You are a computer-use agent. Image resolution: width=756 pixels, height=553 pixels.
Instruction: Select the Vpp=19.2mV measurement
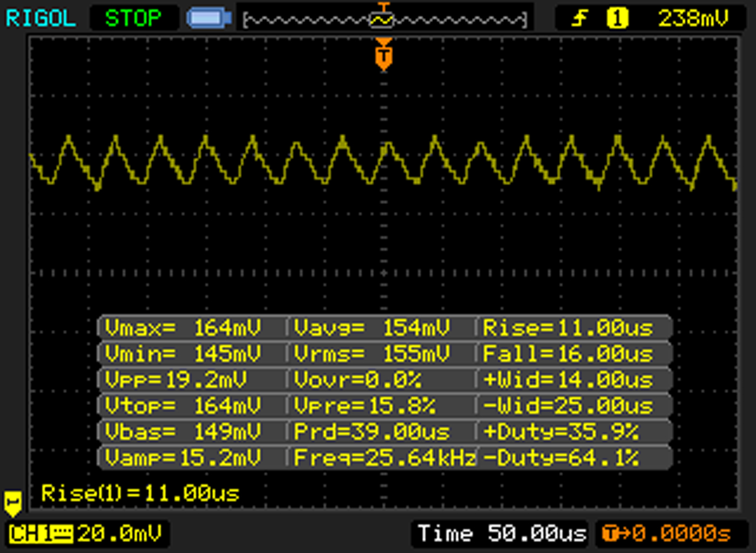[x=175, y=380]
